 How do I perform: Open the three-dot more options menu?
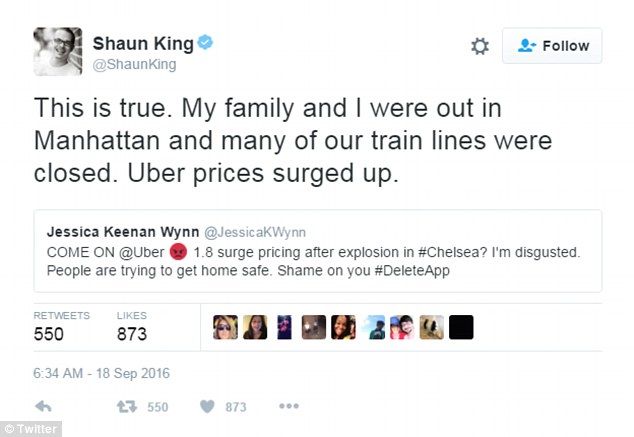click(x=288, y=407)
